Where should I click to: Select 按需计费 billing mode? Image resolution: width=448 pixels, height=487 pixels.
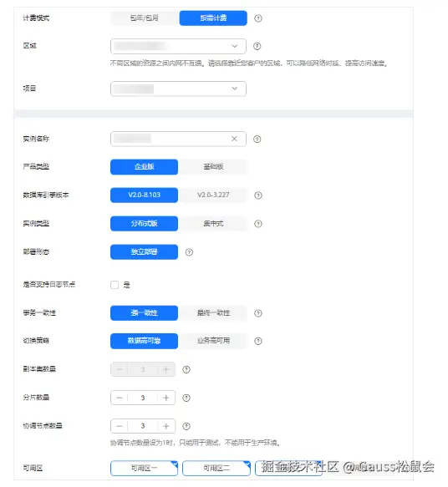click(x=213, y=18)
